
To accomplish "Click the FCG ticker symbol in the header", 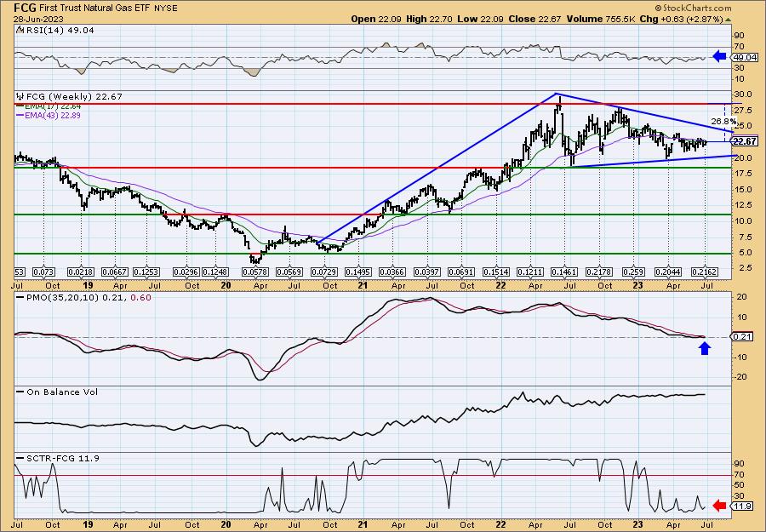I will (x=24, y=8).
